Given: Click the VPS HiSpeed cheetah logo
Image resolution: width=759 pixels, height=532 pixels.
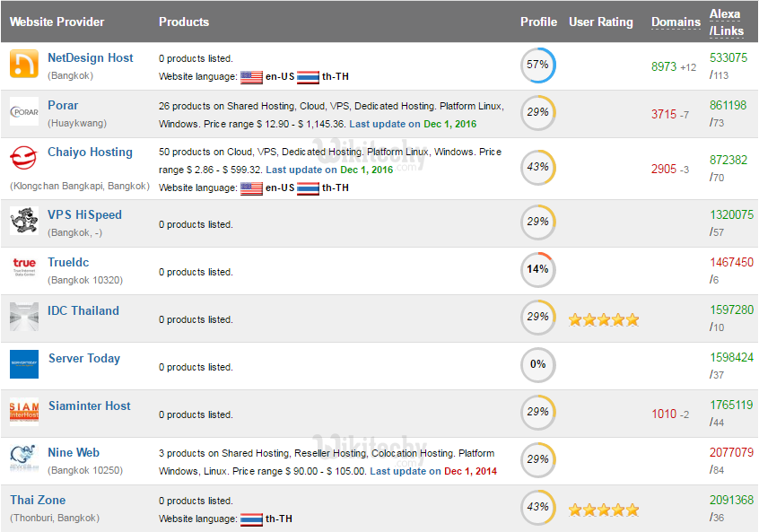Looking at the screenshot, I should pyautogui.click(x=24, y=222).
